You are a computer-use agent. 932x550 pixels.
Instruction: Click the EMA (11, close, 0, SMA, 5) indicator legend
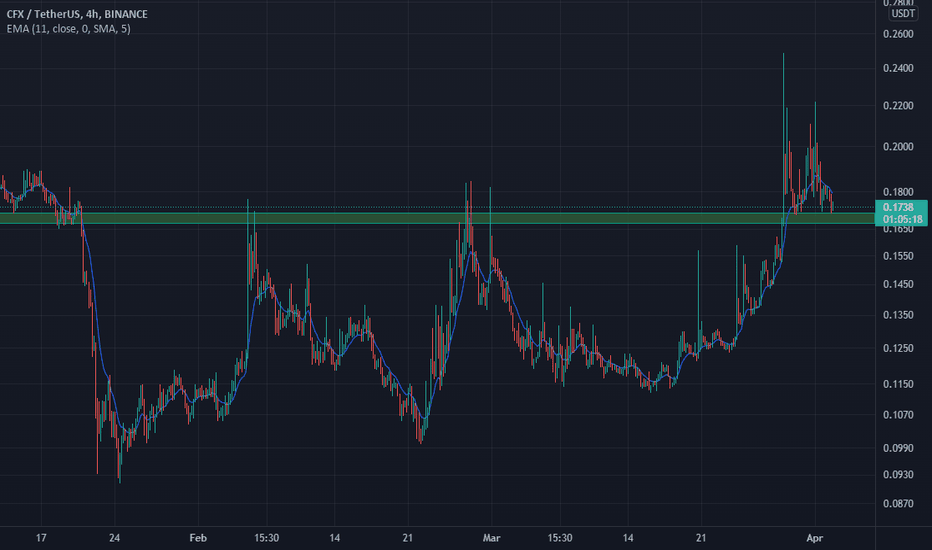tap(68, 29)
